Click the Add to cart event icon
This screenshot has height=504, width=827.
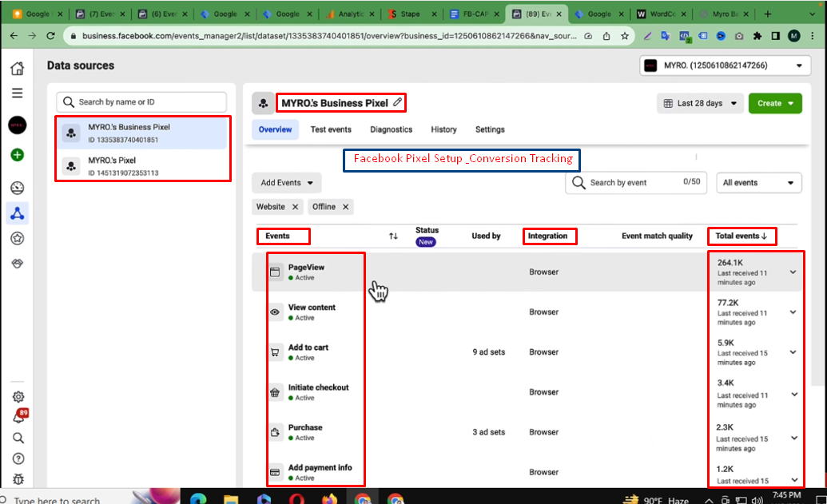[x=275, y=352]
